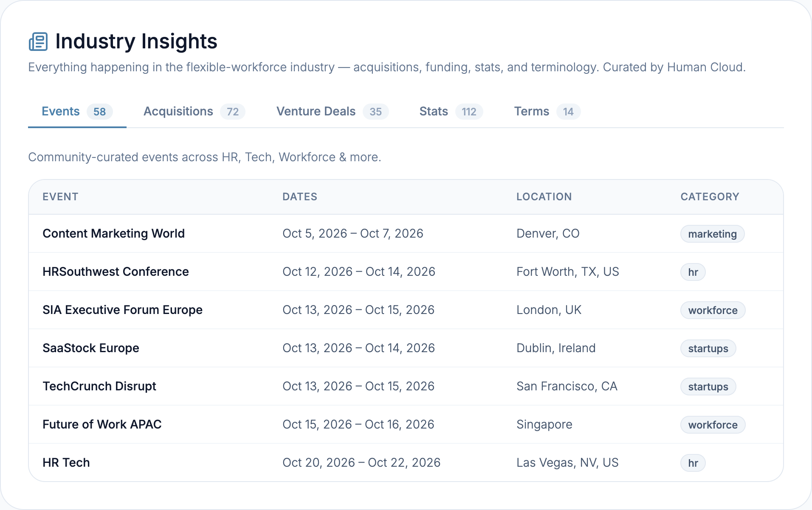The image size is (812, 510).
Task: Click hr tag in HR Tech row
Action: point(693,463)
